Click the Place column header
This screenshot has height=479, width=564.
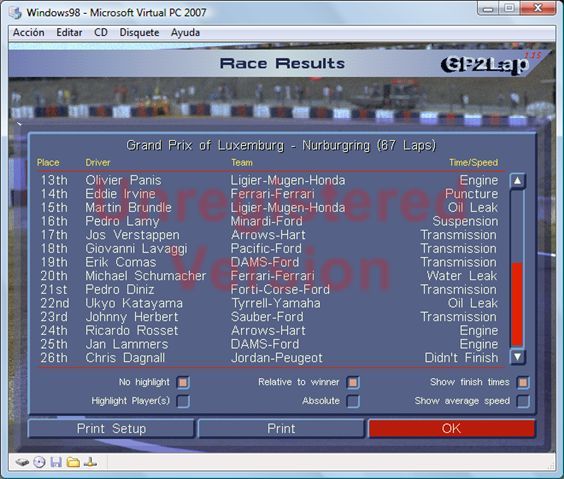click(48, 163)
